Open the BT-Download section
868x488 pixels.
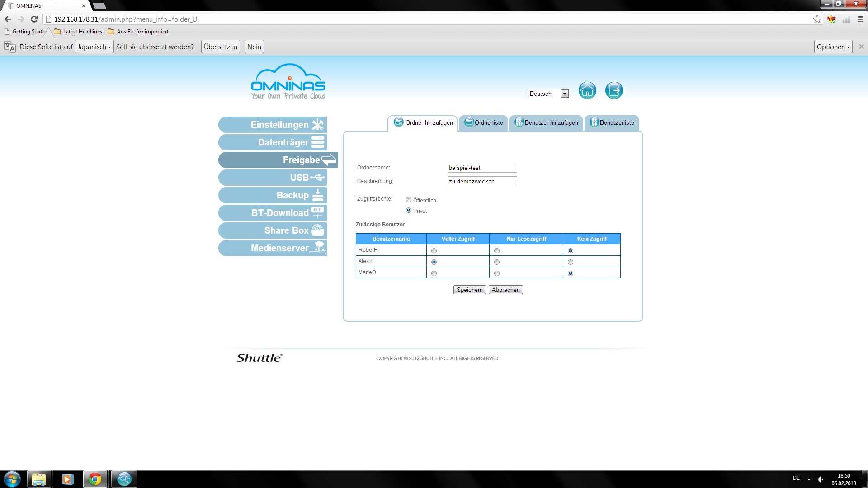pyautogui.click(x=273, y=213)
